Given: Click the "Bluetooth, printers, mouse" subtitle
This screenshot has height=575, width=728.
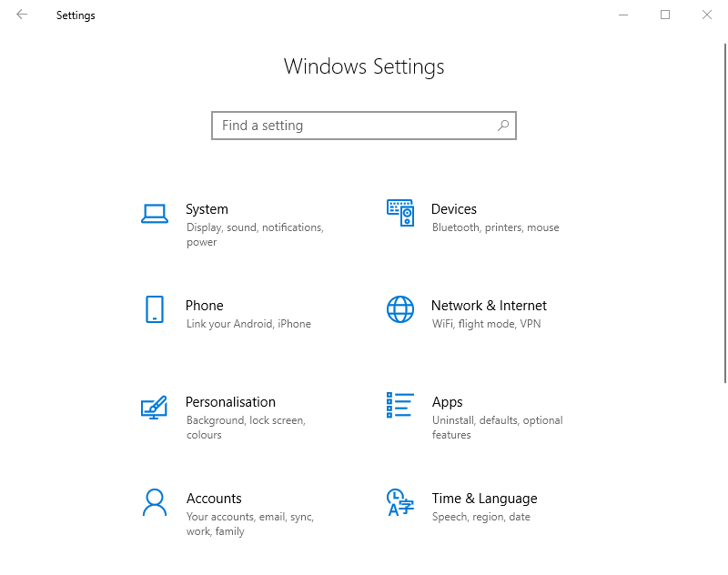Looking at the screenshot, I should pos(494,227).
